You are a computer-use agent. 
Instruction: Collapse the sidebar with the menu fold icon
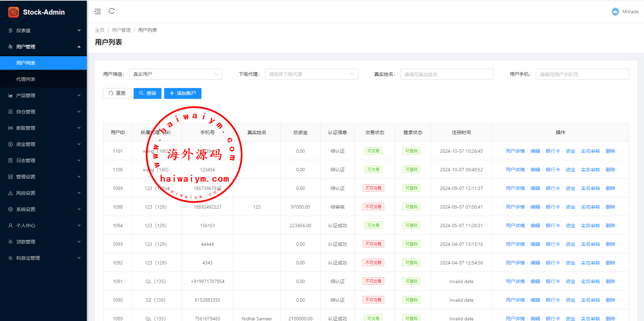(98, 12)
